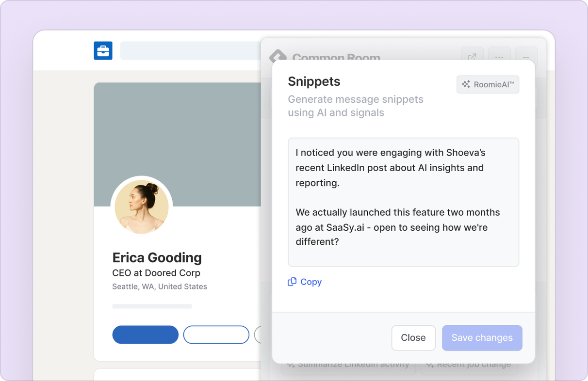The width and height of the screenshot is (588, 381).
Task: Click the blue briefcase logo icon
Action: point(103,50)
